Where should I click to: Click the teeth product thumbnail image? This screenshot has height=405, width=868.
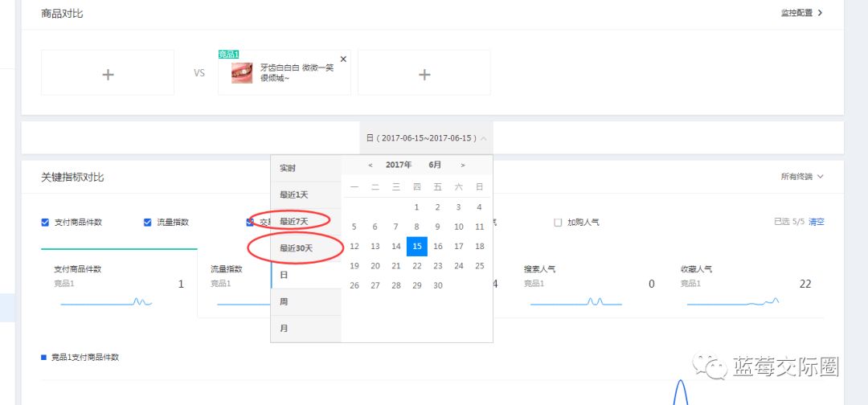[x=242, y=73]
